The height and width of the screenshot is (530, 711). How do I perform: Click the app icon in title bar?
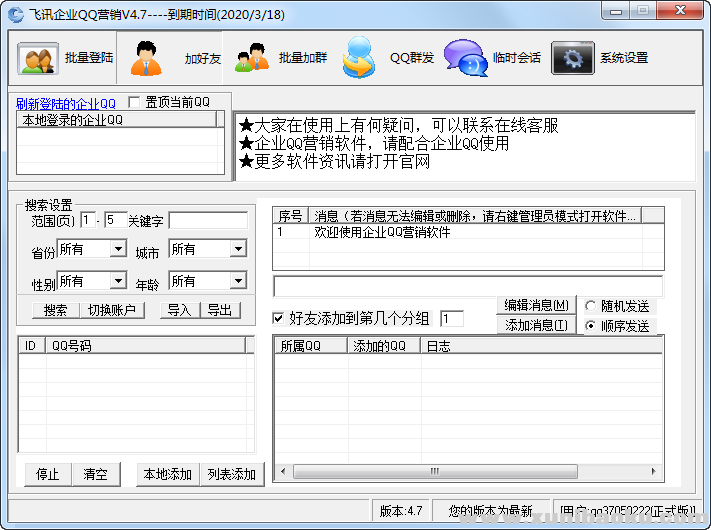click(x=15, y=11)
